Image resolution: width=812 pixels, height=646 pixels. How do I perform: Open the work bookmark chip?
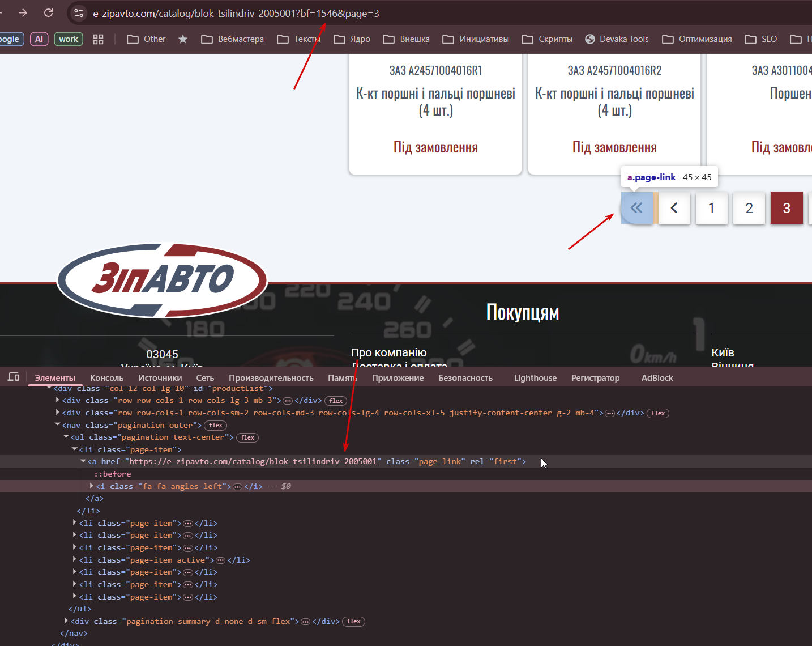click(x=69, y=39)
